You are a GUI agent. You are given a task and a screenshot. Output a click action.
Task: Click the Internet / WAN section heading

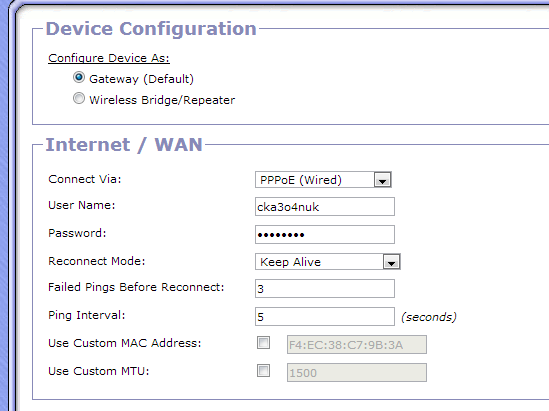(124, 145)
